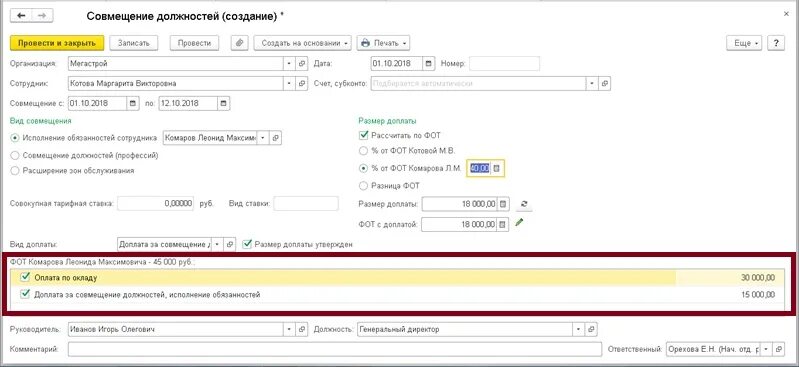Open calculator for percent ФОТ Комарова field
Viewport: 799px width, 367px height.
pos(497,168)
